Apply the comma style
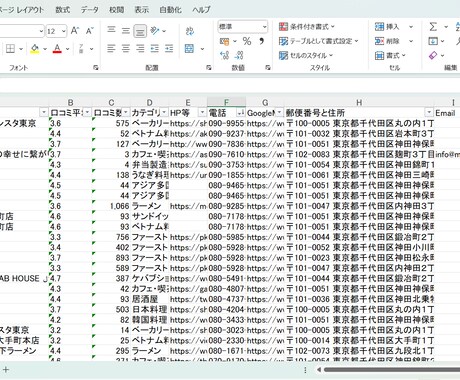 coord(262,41)
